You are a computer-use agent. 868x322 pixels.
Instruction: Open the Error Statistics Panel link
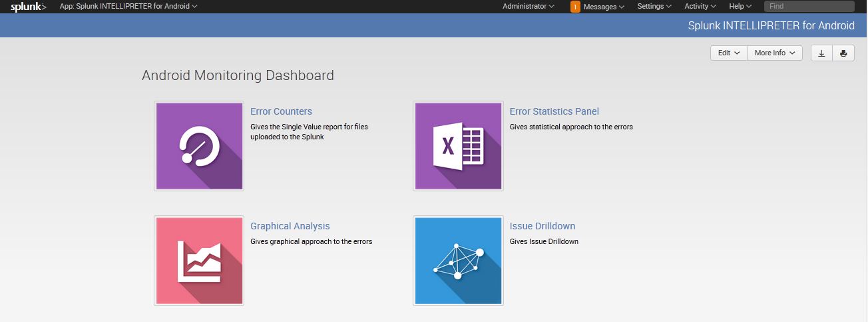(x=554, y=111)
